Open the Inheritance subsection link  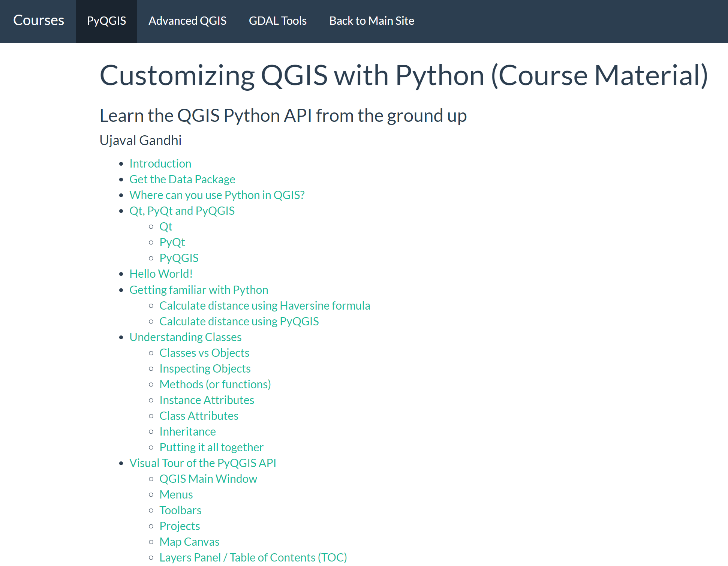pyautogui.click(x=187, y=432)
